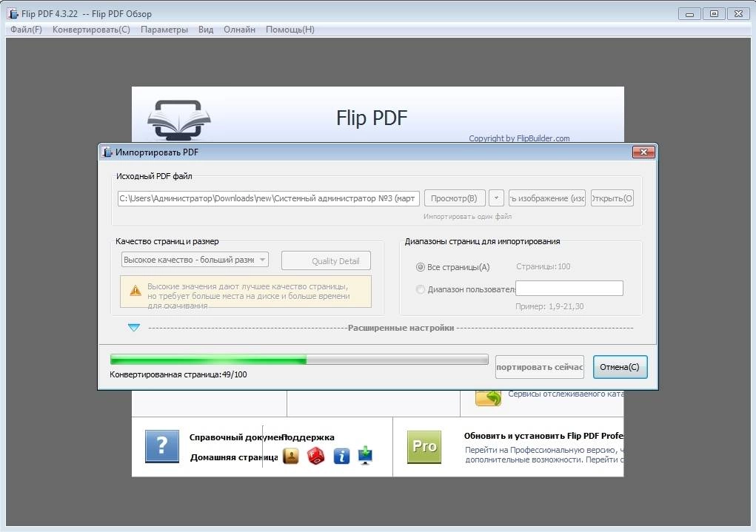756x532 pixels.
Task: Open the Файл(F) menu
Action: click(26, 30)
